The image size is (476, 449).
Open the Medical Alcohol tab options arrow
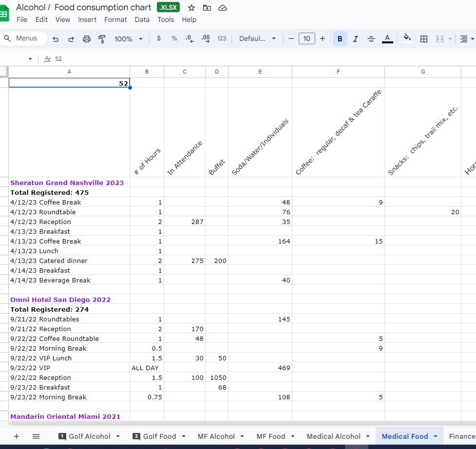tap(368, 436)
